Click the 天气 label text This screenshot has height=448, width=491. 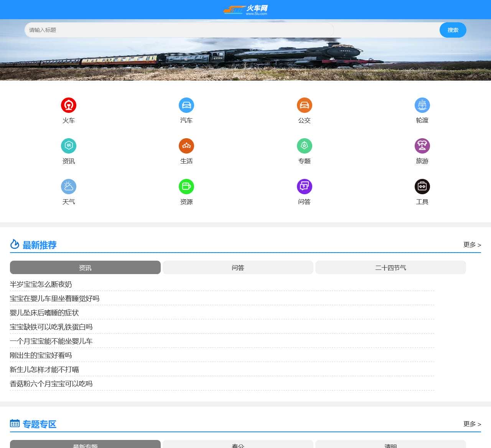69,202
